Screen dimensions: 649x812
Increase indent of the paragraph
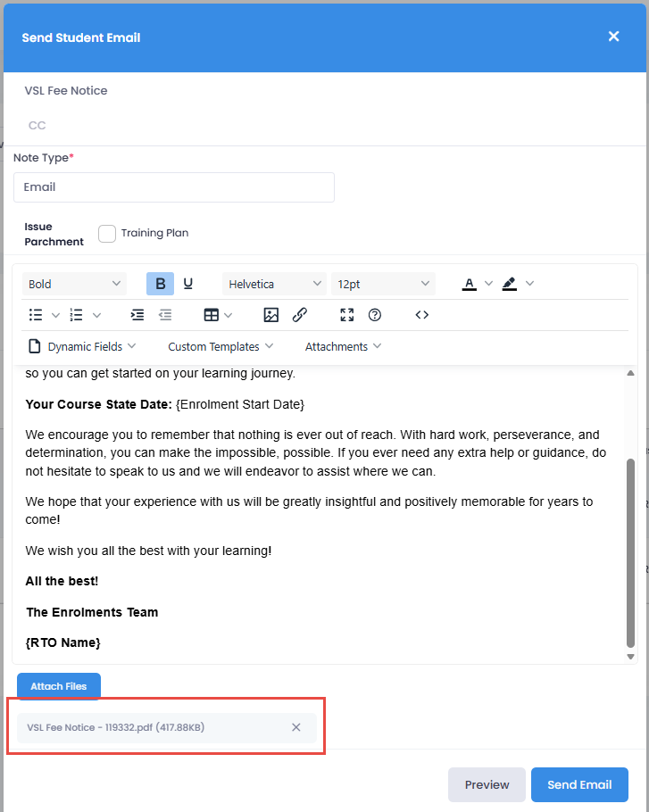tap(137, 315)
